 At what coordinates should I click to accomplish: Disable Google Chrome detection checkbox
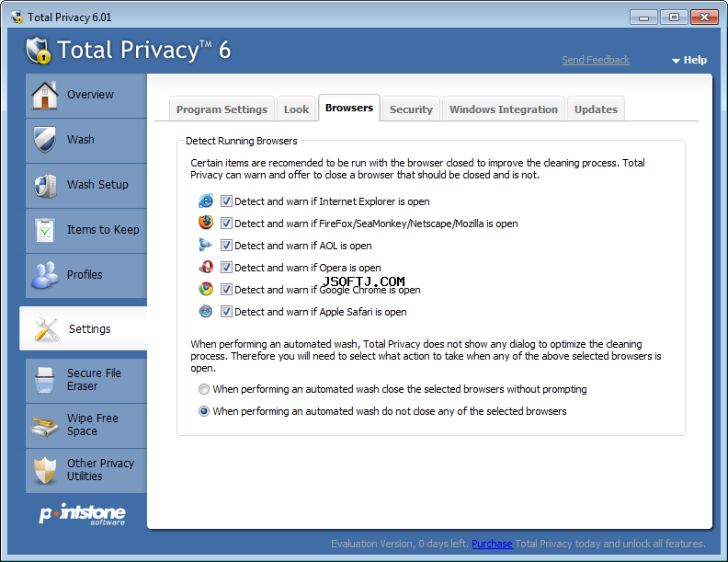(x=226, y=290)
